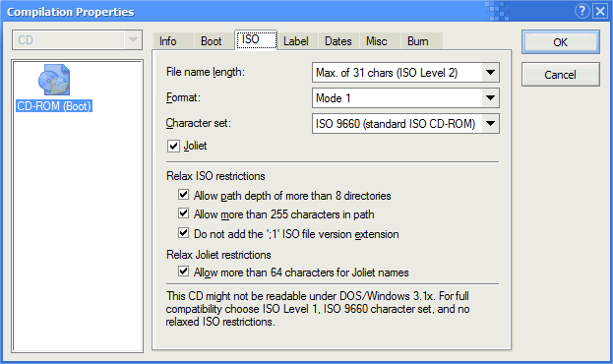Uncheck Allow path depth of more than 8 directories
The width and height of the screenshot is (613, 364).
183,195
